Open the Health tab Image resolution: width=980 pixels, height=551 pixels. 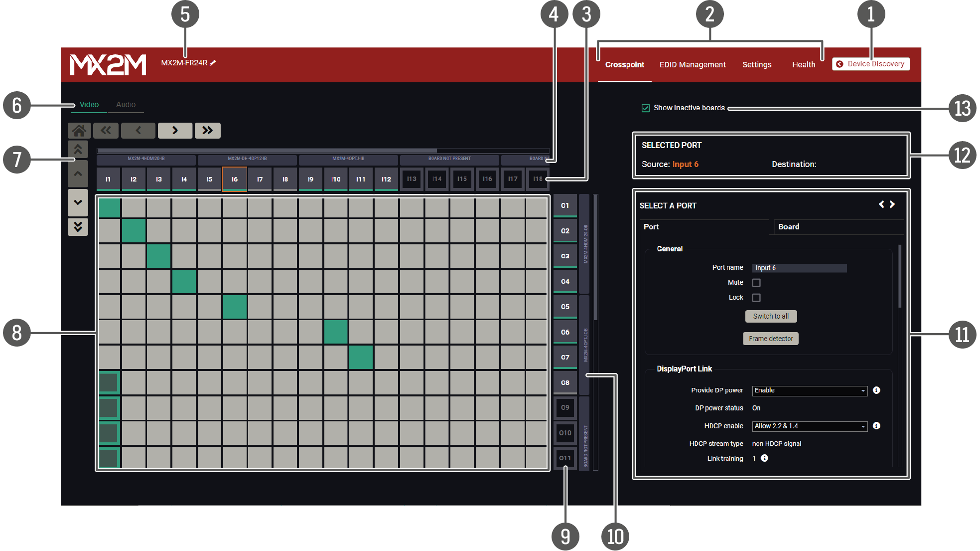pos(804,65)
